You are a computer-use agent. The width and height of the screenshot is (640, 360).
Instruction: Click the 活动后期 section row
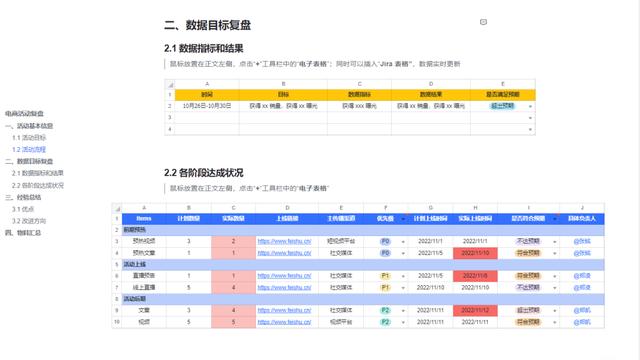[x=363, y=299]
